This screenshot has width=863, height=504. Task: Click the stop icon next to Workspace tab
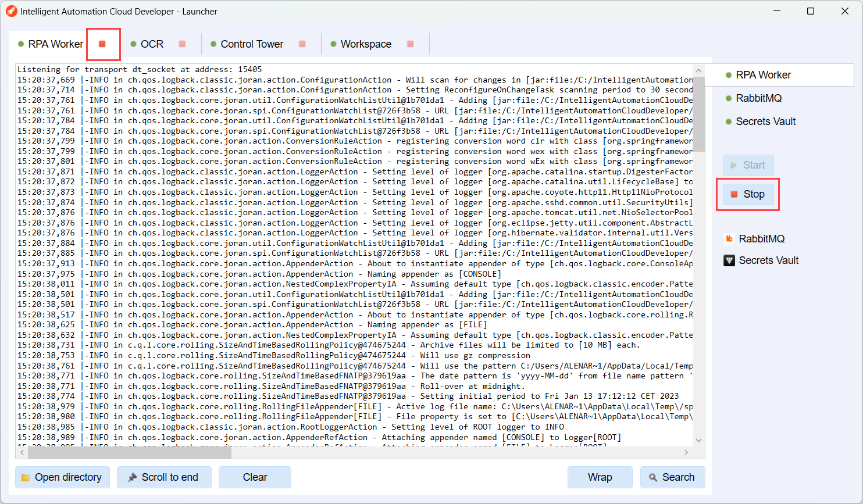pyautogui.click(x=410, y=44)
